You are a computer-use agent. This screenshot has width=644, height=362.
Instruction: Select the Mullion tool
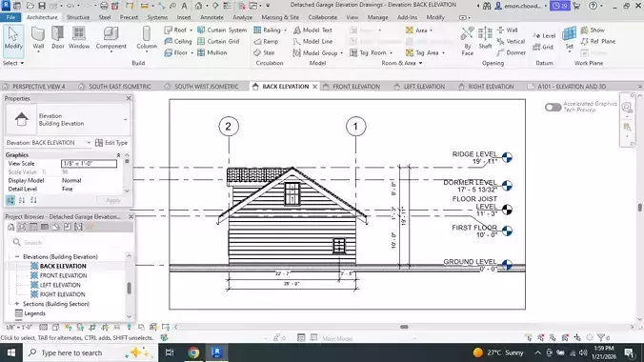[211, 52]
